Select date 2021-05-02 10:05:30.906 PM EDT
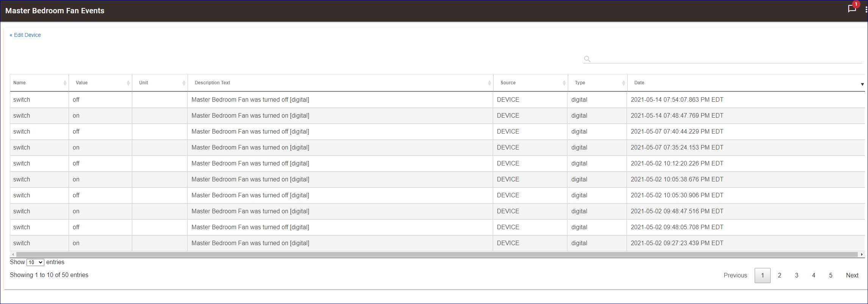This screenshot has width=868, height=304. pos(677,195)
